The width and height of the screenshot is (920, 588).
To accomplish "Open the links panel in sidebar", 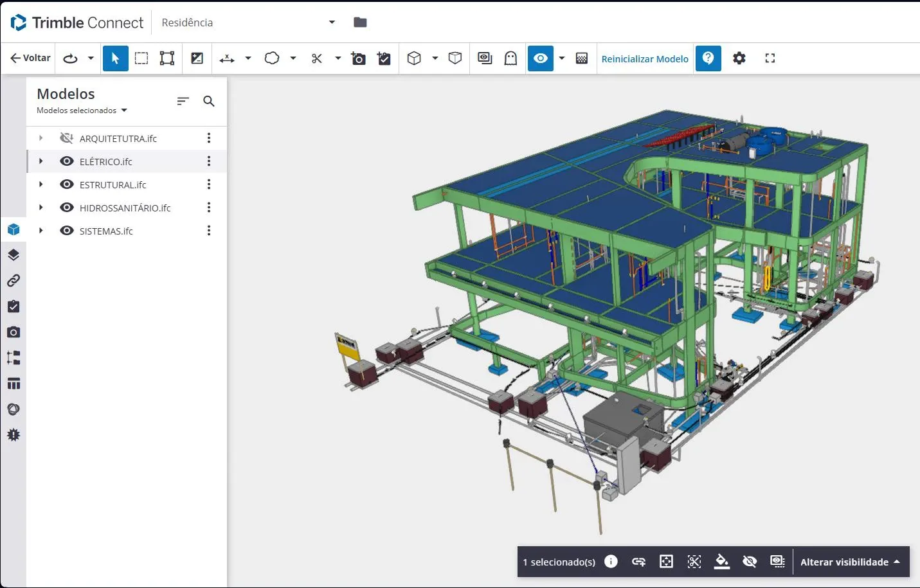I will click(x=14, y=281).
